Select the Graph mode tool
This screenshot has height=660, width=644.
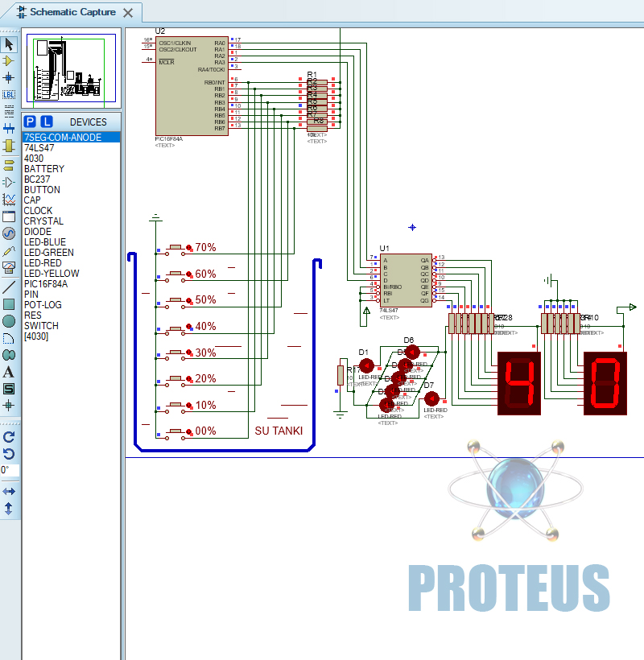[9, 199]
